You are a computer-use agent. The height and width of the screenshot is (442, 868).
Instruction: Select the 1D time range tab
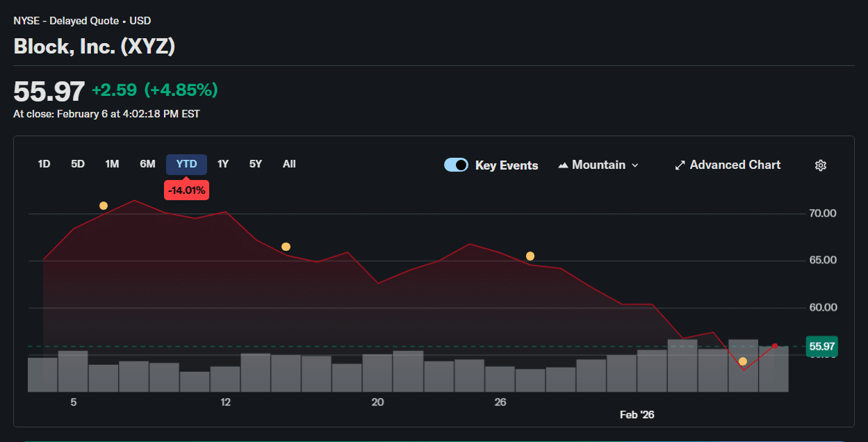[44, 164]
